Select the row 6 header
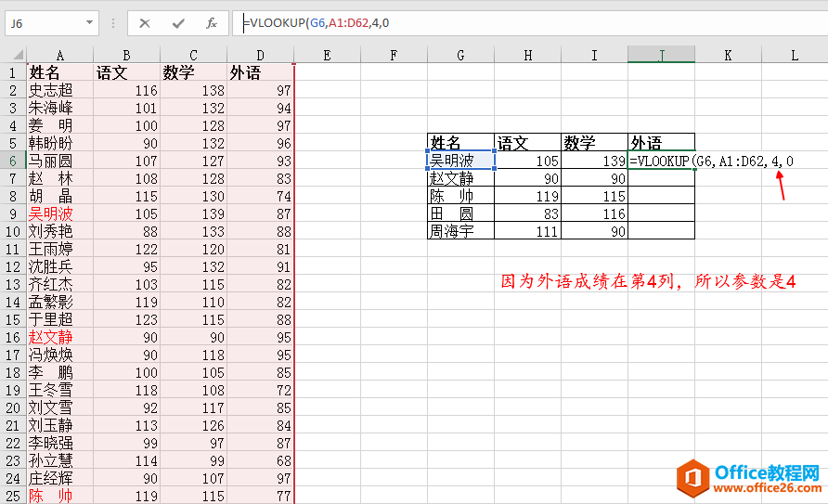 13,161
